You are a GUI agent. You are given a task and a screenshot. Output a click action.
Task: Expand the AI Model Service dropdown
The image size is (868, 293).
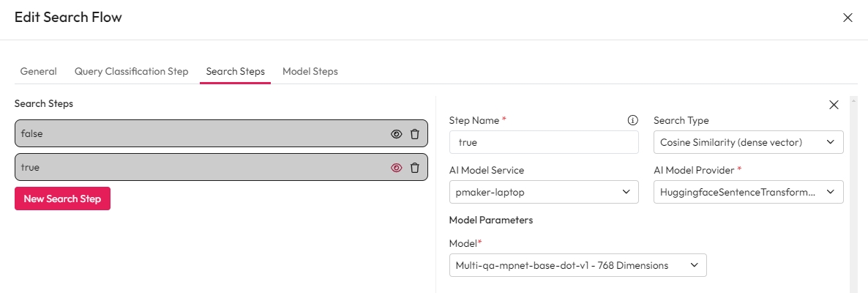click(544, 193)
